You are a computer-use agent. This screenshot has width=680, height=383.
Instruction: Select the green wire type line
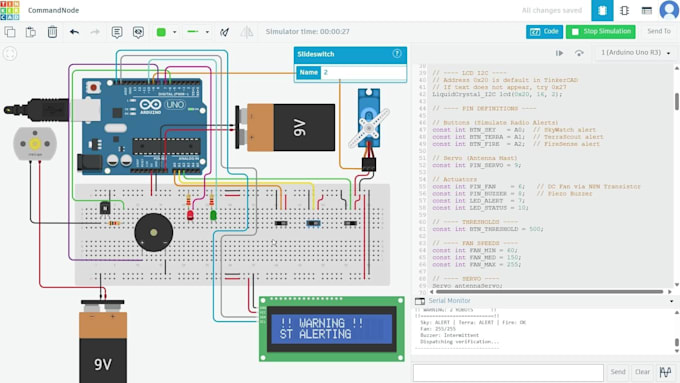point(193,32)
